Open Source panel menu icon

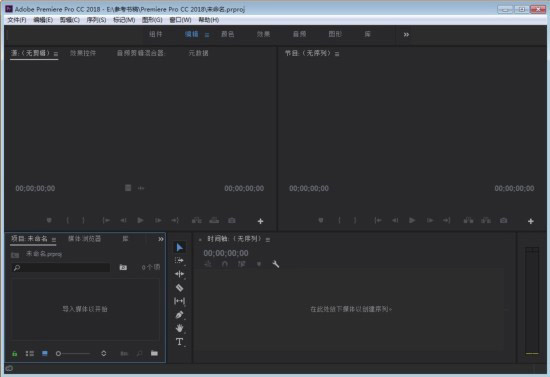56,54
